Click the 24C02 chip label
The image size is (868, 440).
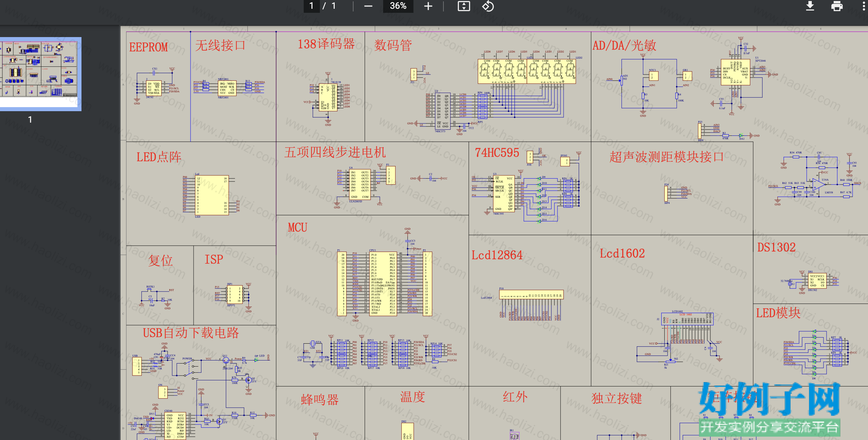coord(149,97)
